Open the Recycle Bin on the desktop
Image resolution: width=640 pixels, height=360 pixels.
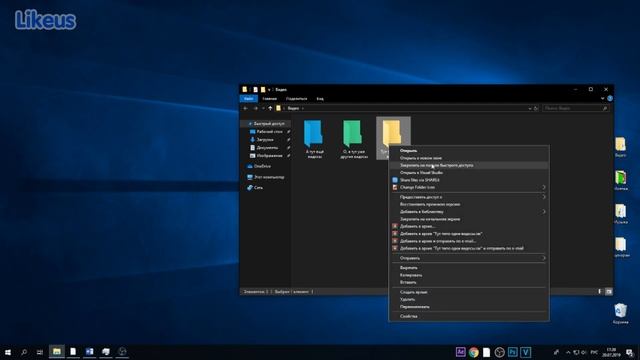click(620, 313)
